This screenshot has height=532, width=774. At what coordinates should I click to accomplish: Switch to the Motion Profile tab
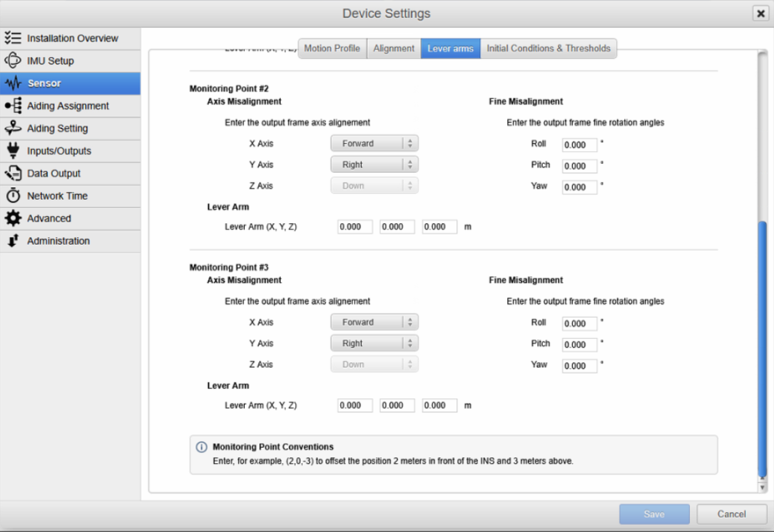pos(332,49)
